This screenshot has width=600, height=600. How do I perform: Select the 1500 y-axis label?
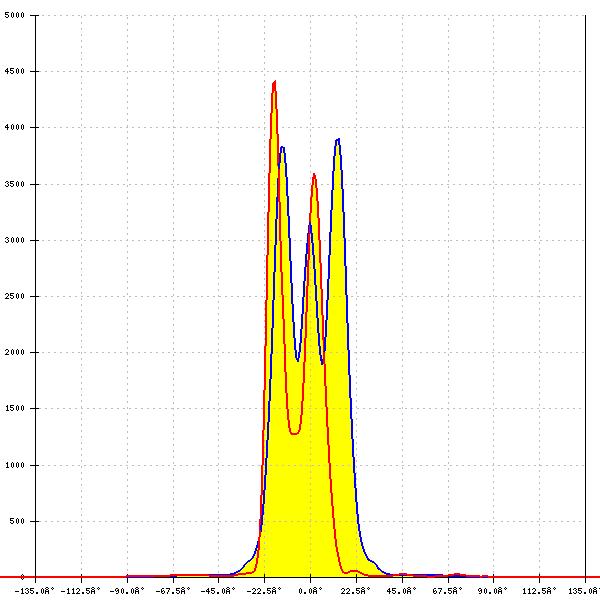click(15, 408)
